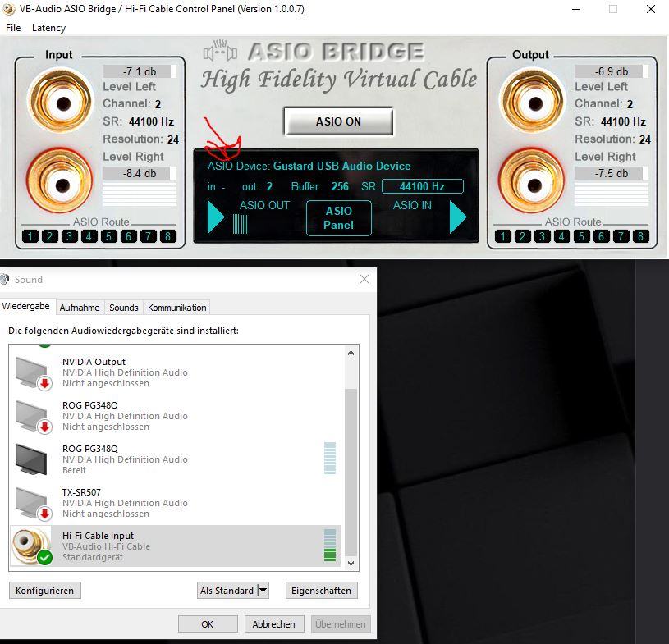Click the ASIO OUT play arrow

click(215, 217)
